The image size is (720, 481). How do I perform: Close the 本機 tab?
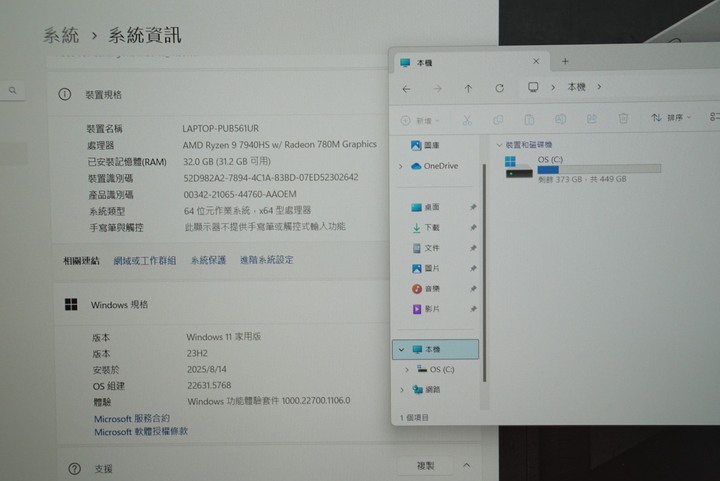536,61
